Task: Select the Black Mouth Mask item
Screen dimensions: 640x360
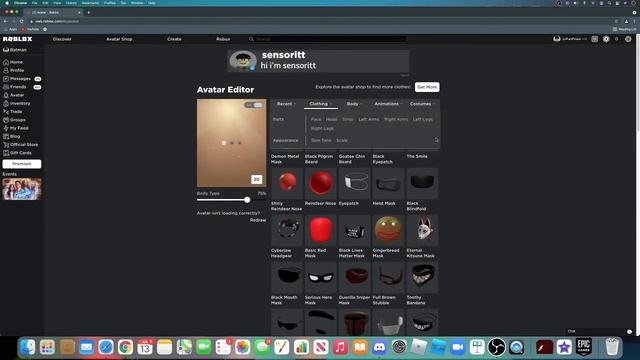Action: pyautogui.click(x=287, y=277)
